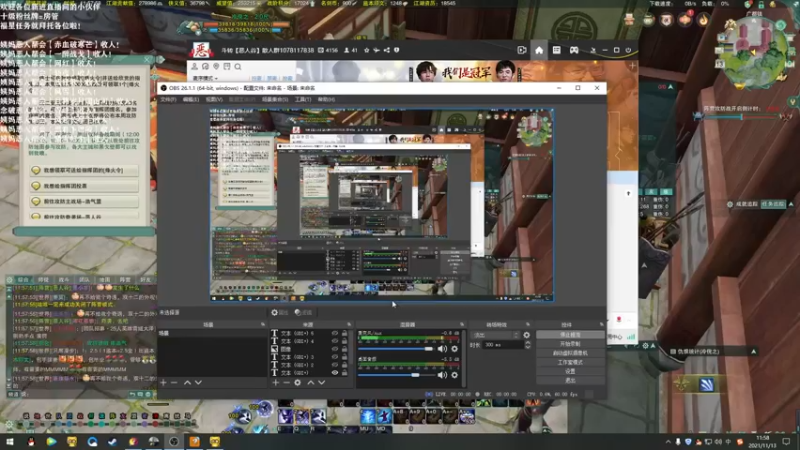
Task: Click the search icon in streaming app toolbar
Action: click(x=238, y=67)
